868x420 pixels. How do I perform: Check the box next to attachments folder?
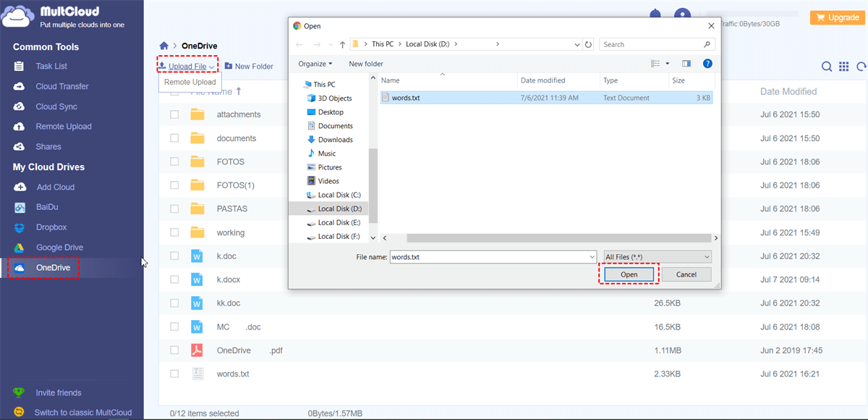point(174,114)
